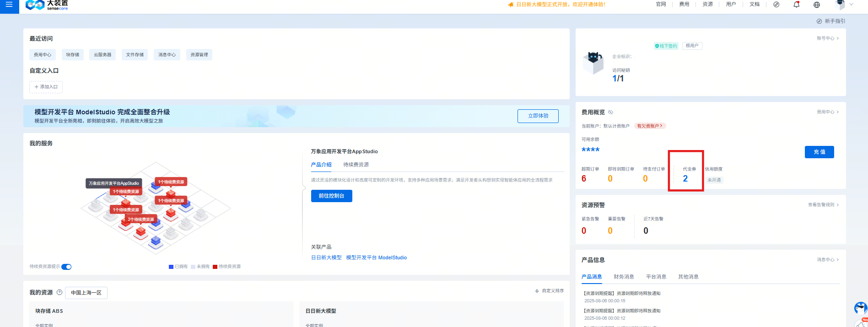Click the globe language icon
The height and width of the screenshot is (327, 868).
tap(817, 5)
